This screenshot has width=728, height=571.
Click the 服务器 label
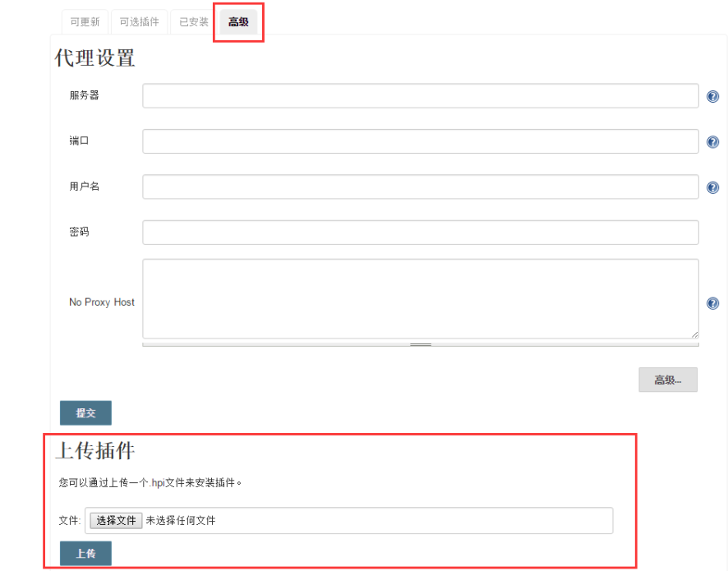coord(84,95)
